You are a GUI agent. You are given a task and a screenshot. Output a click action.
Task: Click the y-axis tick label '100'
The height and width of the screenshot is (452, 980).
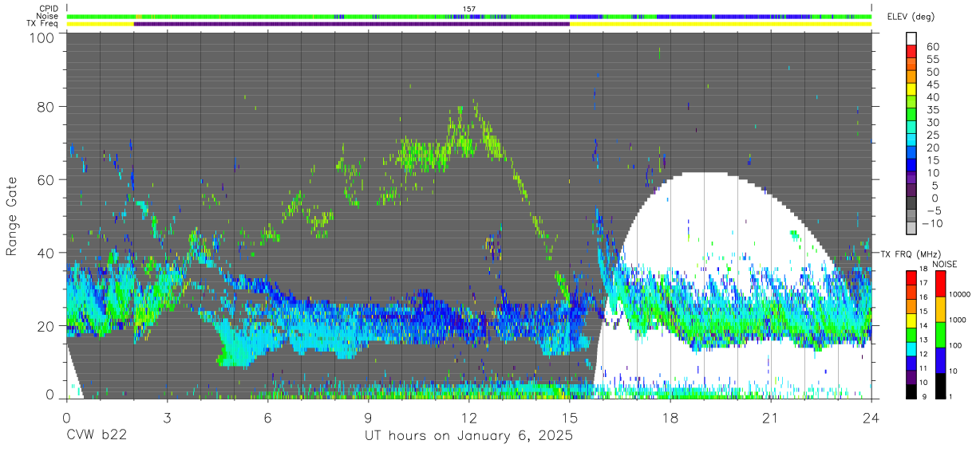point(43,37)
